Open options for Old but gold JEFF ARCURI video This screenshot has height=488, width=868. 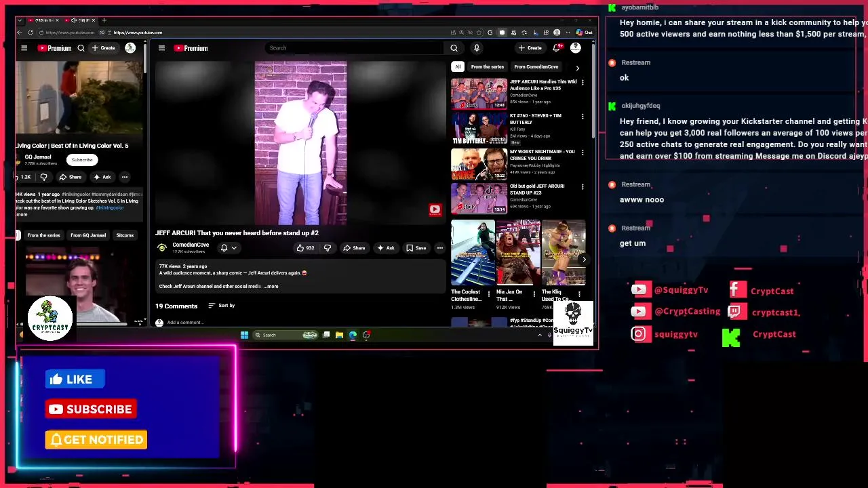(x=582, y=187)
